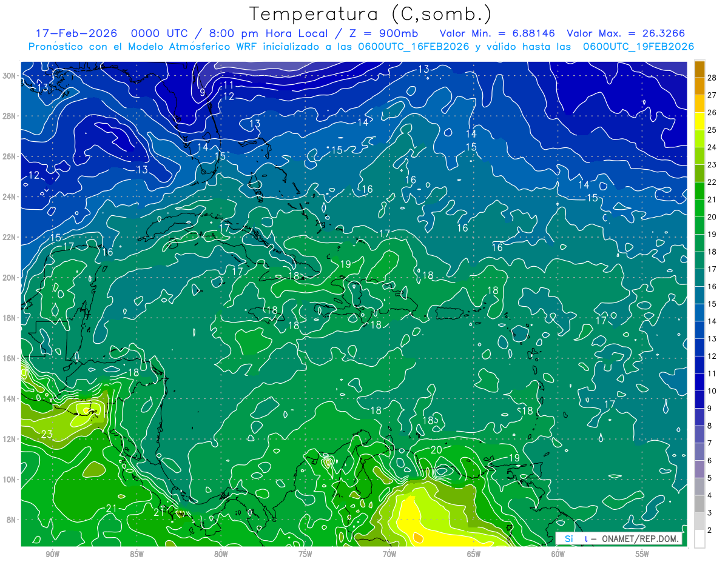
Task: Click the purple swatch between 6 and 7
Action: (x=699, y=452)
